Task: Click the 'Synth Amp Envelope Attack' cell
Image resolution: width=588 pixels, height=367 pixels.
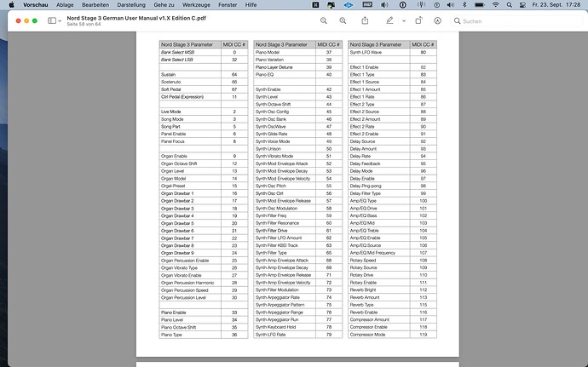Action: click(285, 261)
